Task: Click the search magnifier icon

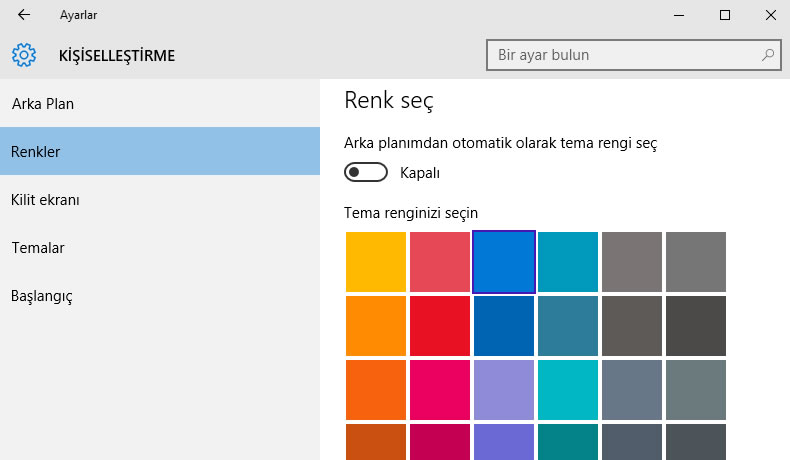Action: tap(768, 55)
